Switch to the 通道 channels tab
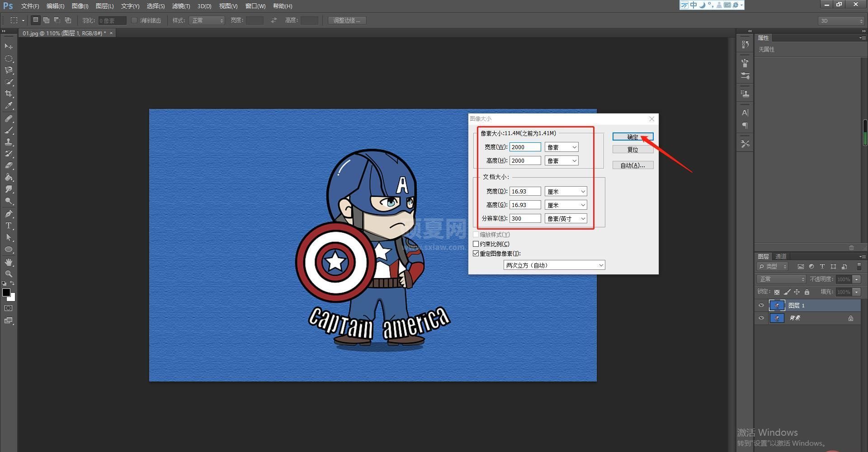This screenshot has height=452, width=868. click(781, 256)
